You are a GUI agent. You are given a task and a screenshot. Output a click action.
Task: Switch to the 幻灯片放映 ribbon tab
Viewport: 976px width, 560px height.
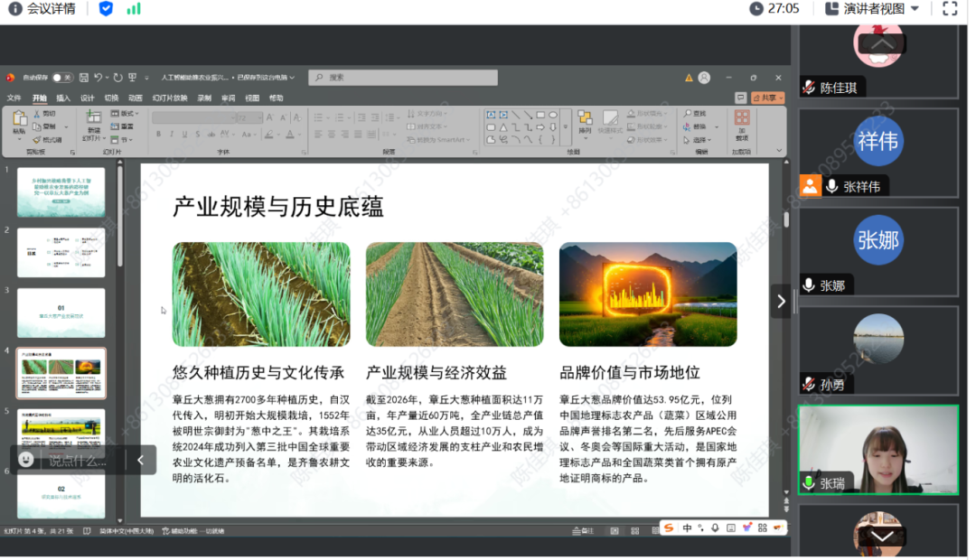(x=170, y=98)
